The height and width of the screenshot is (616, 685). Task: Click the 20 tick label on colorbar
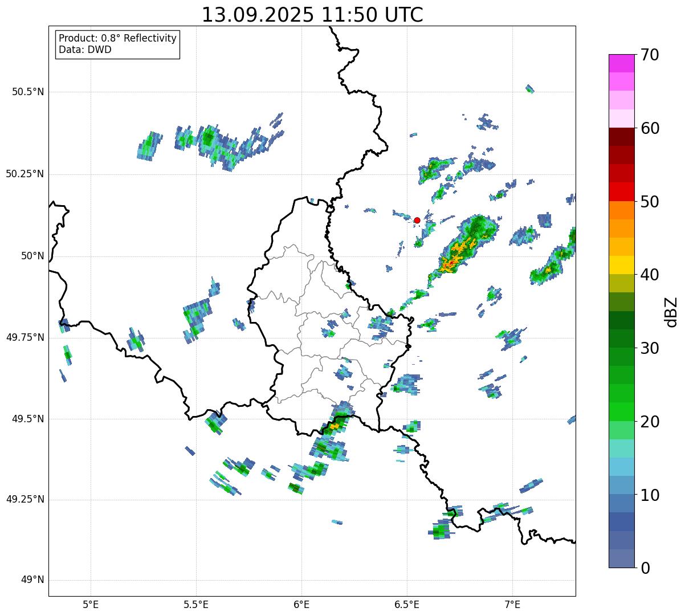(650, 422)
